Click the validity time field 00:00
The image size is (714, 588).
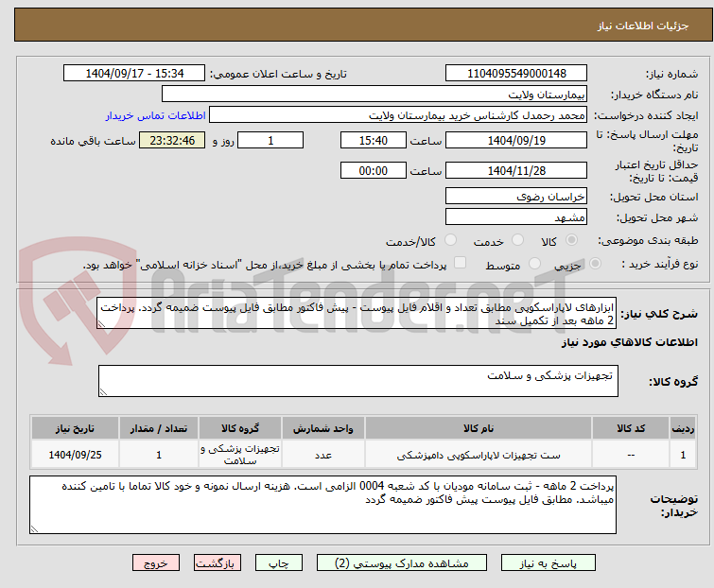(374, 171)
